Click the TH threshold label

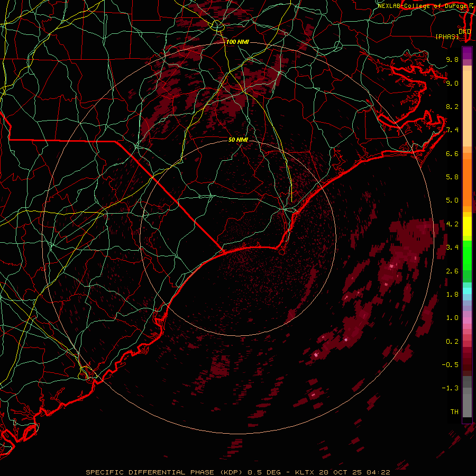454,412
